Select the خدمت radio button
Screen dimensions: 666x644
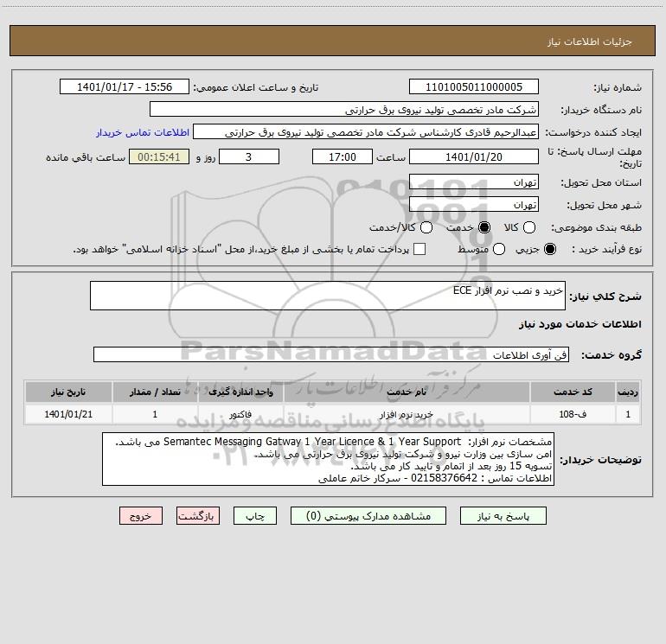click(x=484, y=227)
